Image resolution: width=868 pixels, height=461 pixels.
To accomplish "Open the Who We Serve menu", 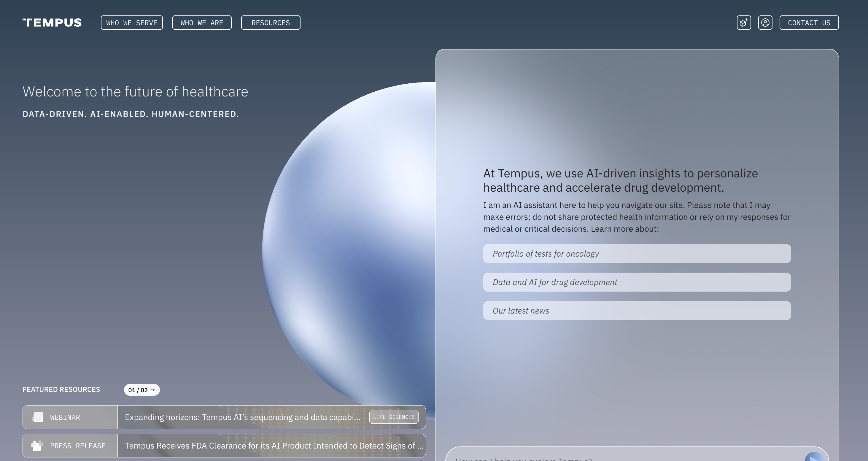I will point(132,23).
